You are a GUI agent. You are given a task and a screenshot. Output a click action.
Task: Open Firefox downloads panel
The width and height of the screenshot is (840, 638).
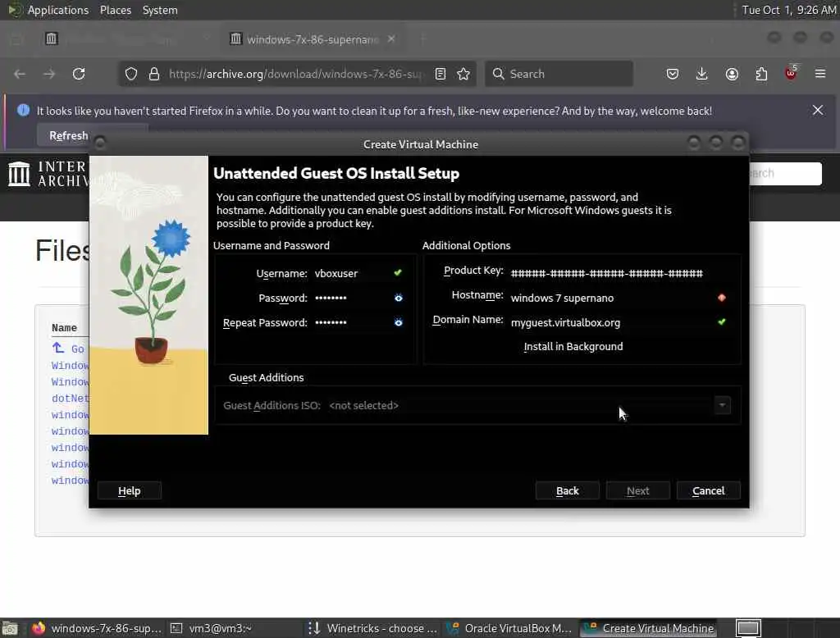coord(702,74)
